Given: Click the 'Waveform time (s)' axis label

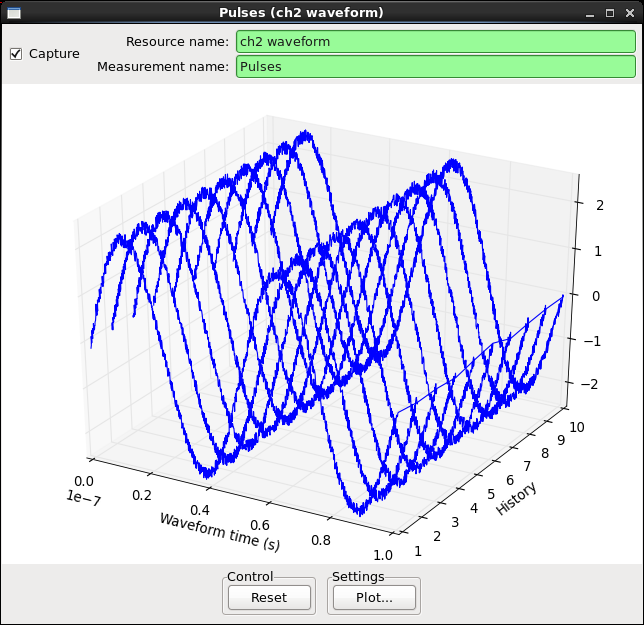Looking at the screenshot, I should 220,532.
